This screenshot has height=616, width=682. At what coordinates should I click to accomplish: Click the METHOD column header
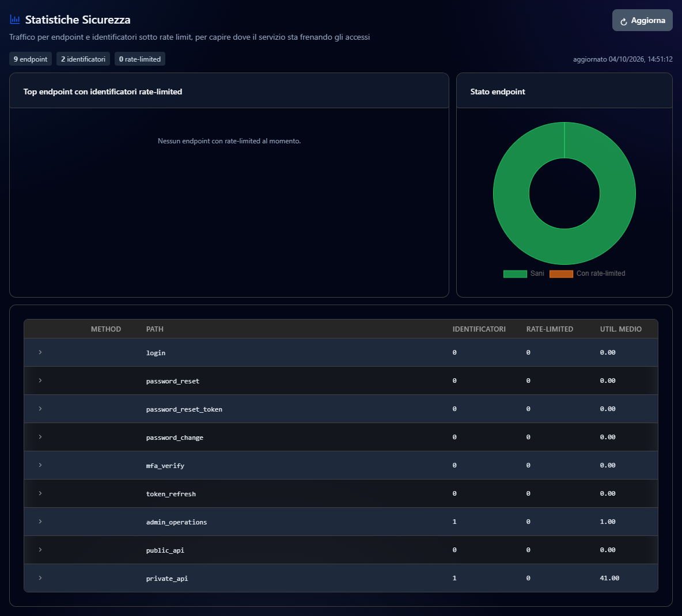pyautogui.click(x=105, y=329)
